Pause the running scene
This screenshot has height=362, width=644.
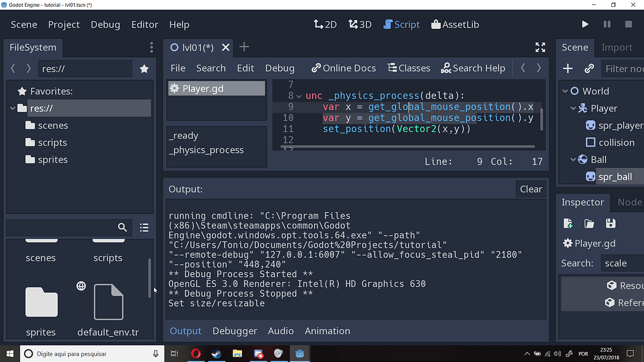607,25
